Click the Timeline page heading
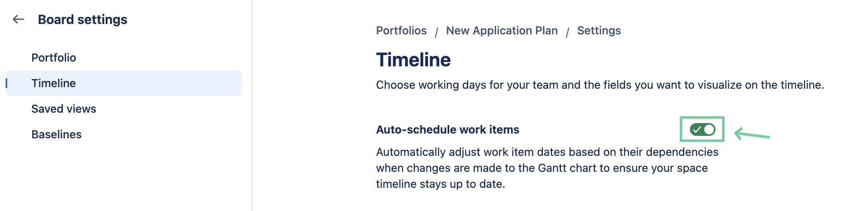The width and height of the screenshot is (868, 211). (413, 60)
